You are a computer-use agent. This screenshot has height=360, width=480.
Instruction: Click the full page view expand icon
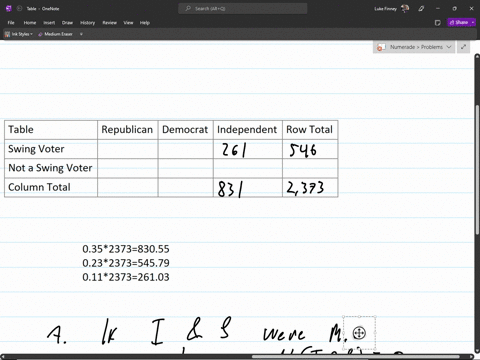[463, 47]
